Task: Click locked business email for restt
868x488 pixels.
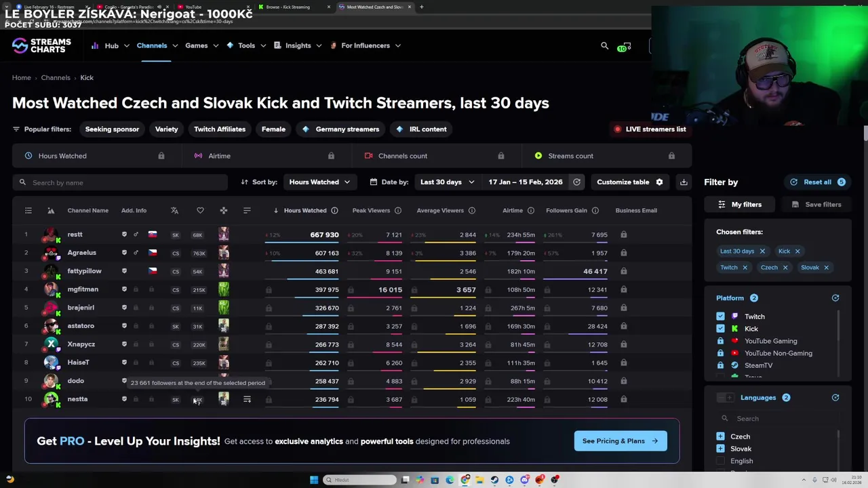Action: (x=623, y=235)
